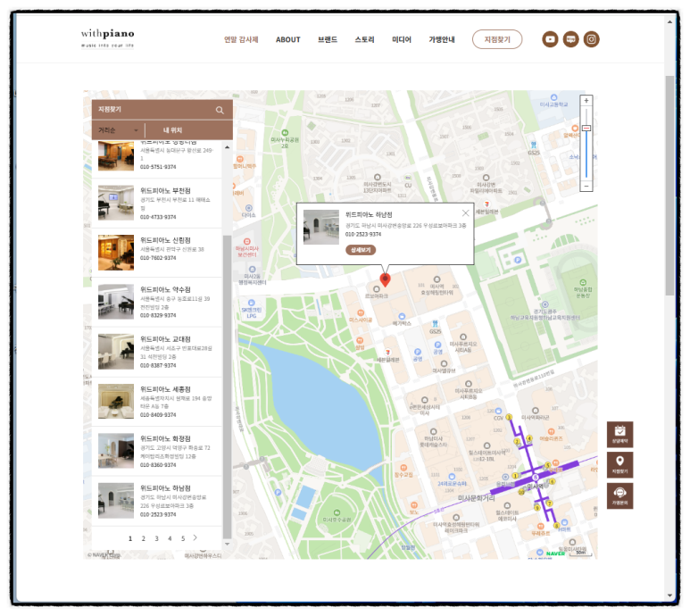This screenshot has width=690, height=616.
Task: Click the 지점찾기 outlined header button
Action: click(x=497, y=39)
